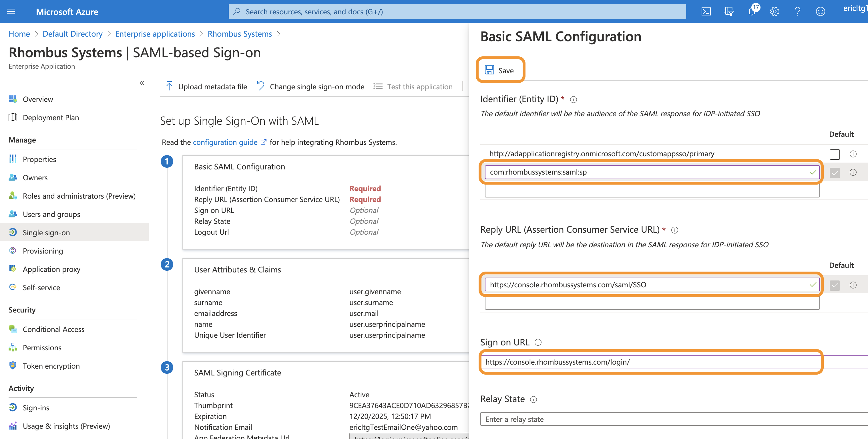Click Upload metadata file
The width and height of the screenshot is (868, 439).
click(206, 87)
